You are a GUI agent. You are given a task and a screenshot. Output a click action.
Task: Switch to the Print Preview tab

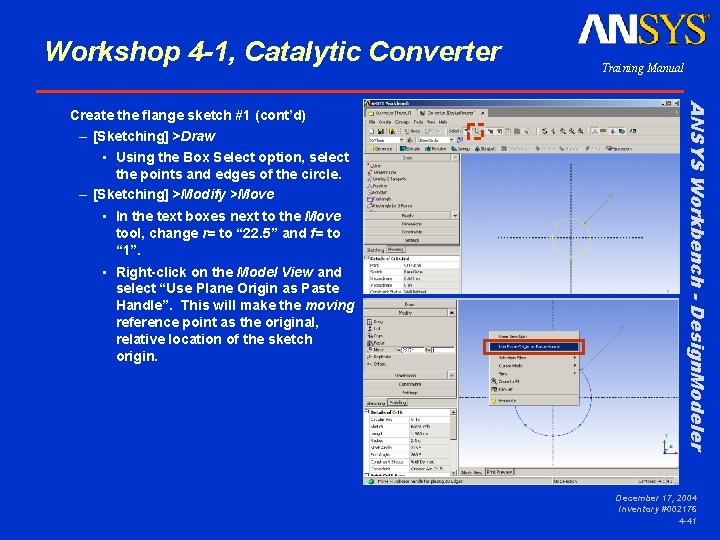point(500,472)
